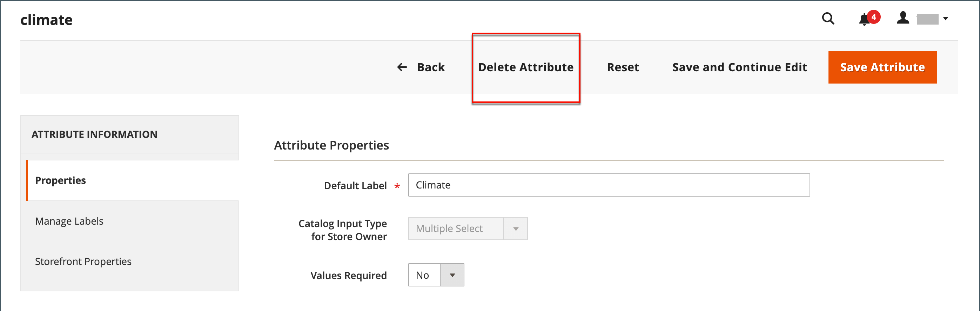The width and height of the screenshot is (980, 311).
Task: Save Attribute with orange button
Action: click(x=882, y=67)
